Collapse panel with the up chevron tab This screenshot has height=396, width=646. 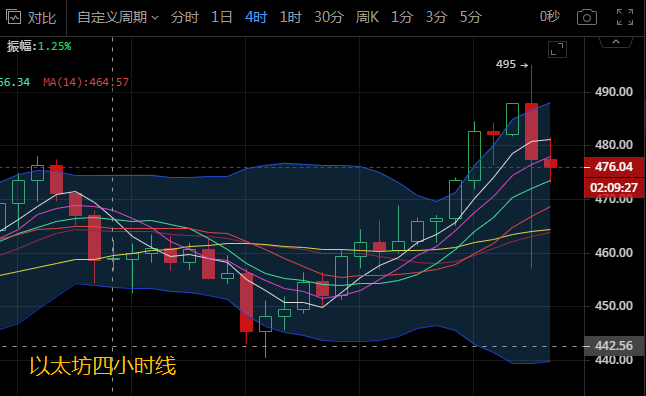(x=616, y=42)
